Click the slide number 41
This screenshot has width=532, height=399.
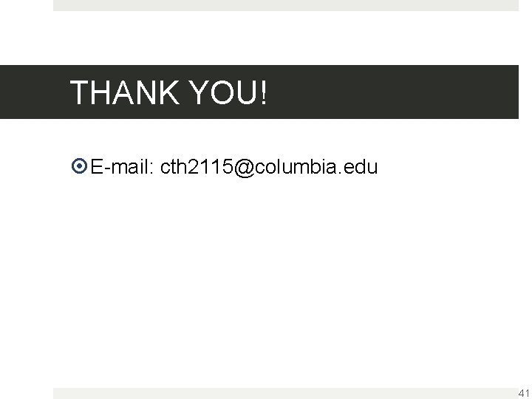pos(524,393)
